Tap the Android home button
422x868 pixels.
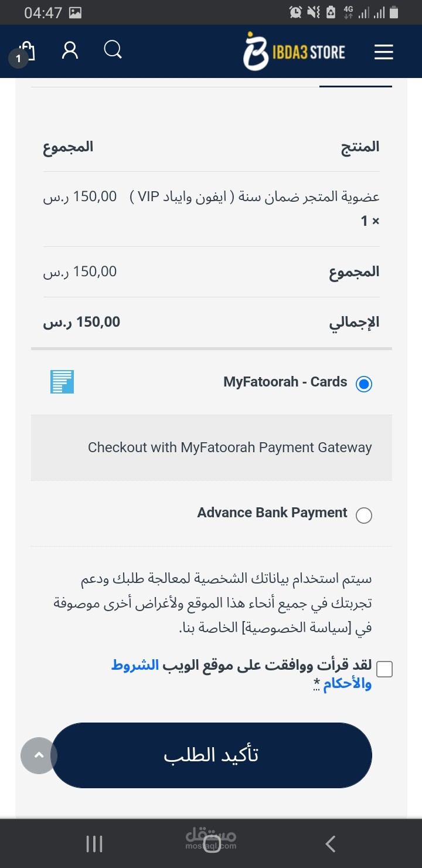(211, 844)
